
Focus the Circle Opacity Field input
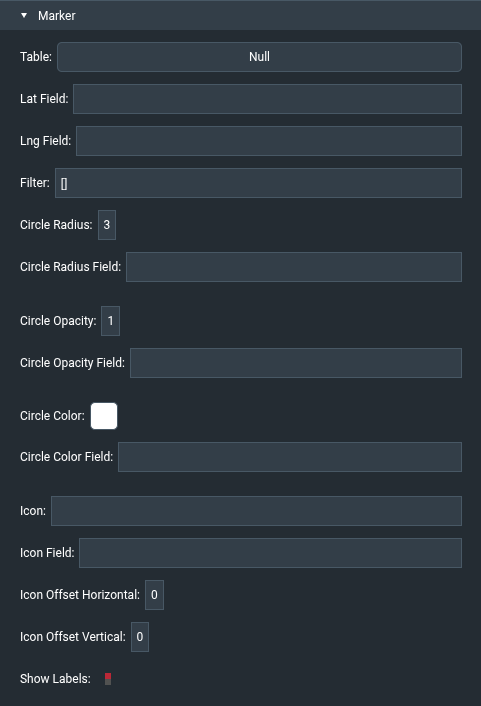(296, 363)
